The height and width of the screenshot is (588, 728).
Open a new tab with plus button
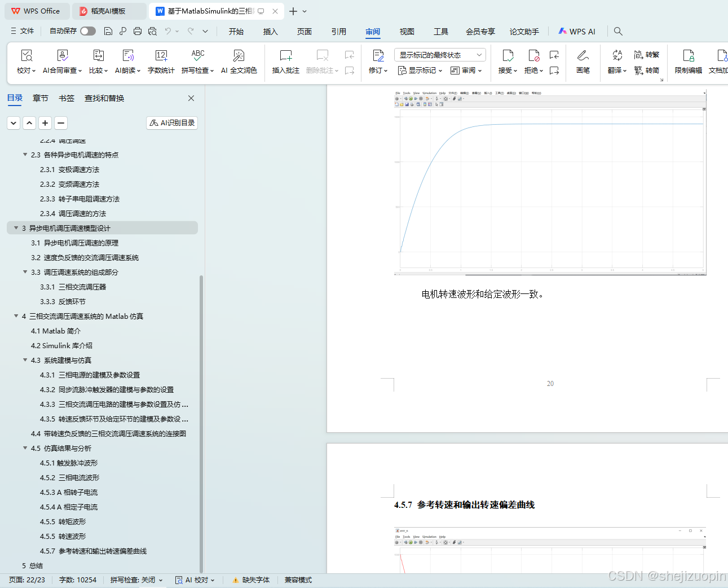pos(293,11)
